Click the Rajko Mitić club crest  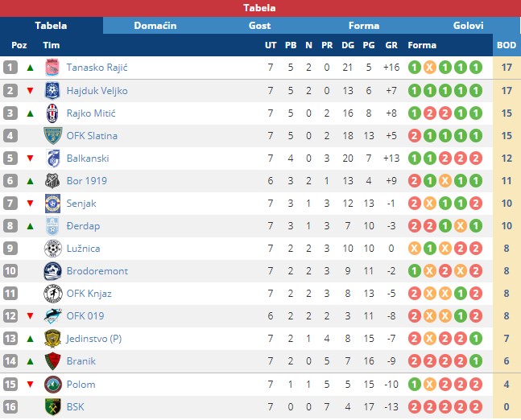pyautogui.click(x=52, y=113)
